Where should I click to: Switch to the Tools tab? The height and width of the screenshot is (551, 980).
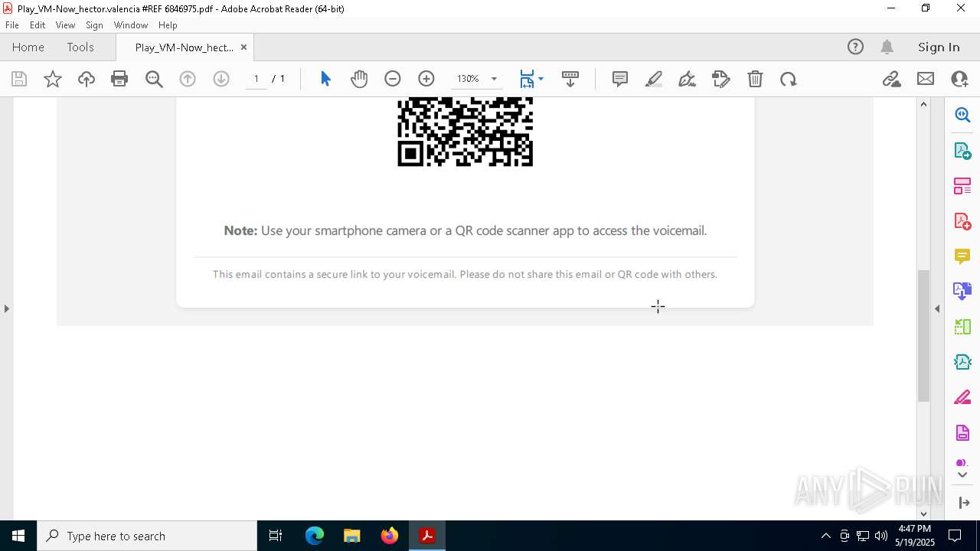coord(80,47)
